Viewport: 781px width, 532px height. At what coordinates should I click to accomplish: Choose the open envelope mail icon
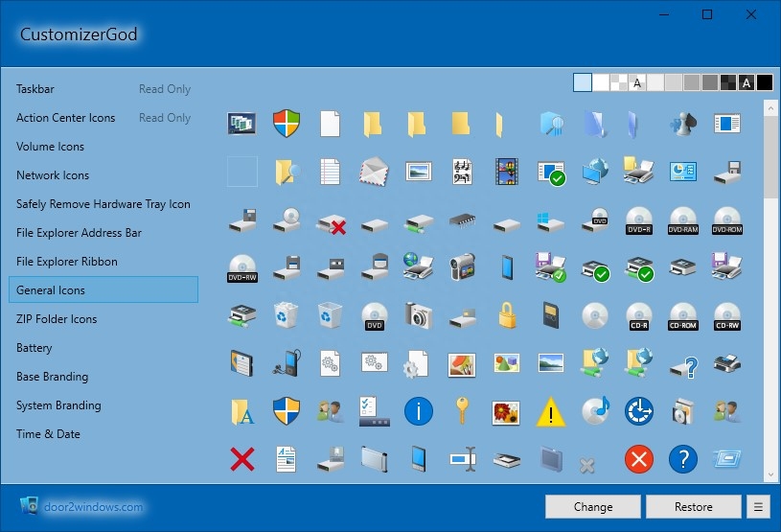point(374,172)
